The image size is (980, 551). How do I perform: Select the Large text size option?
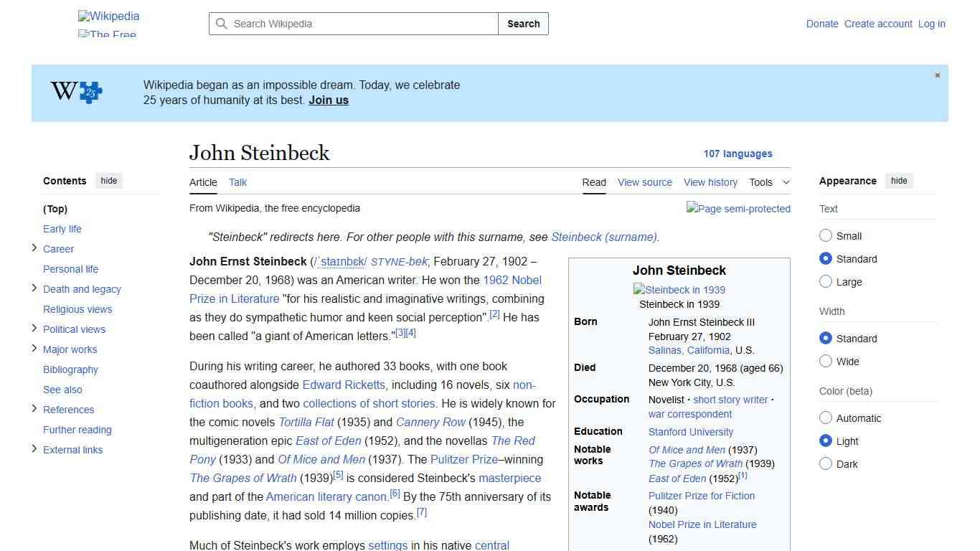(x=826, y=281)
